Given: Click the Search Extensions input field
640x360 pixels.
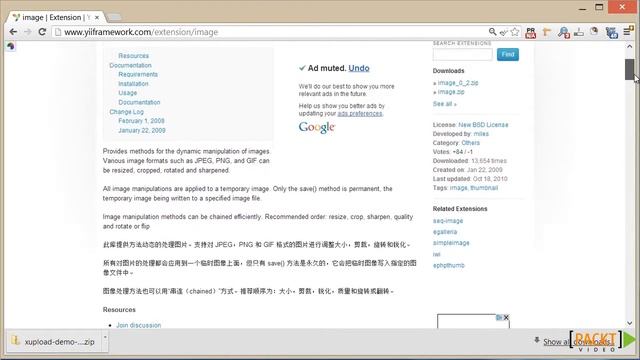Looking at the screenshot, I should coord(462,55).
